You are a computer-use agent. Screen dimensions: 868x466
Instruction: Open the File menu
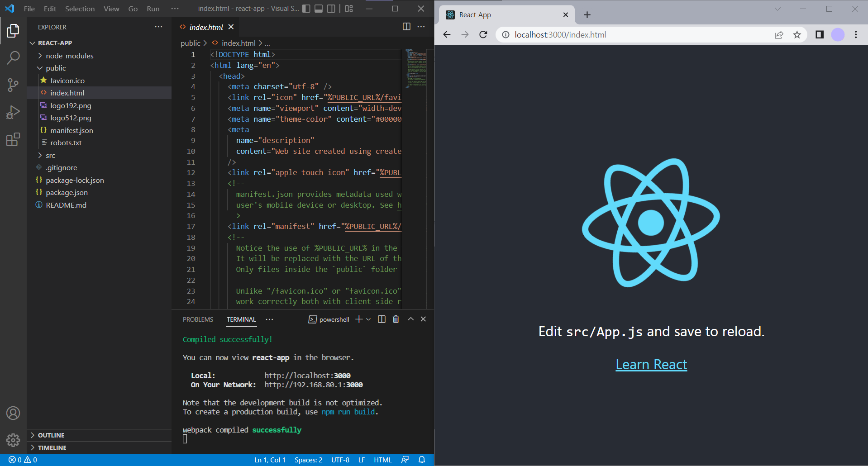[x=29, y=9]
